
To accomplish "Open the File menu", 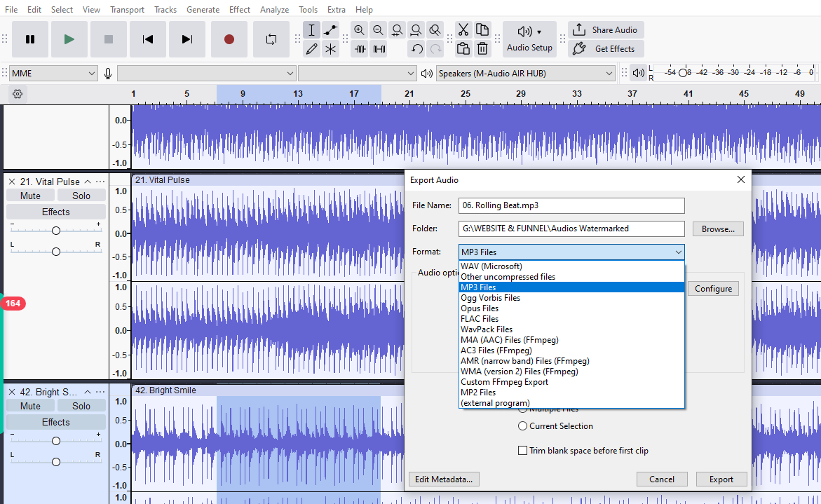I will [11, 9].
